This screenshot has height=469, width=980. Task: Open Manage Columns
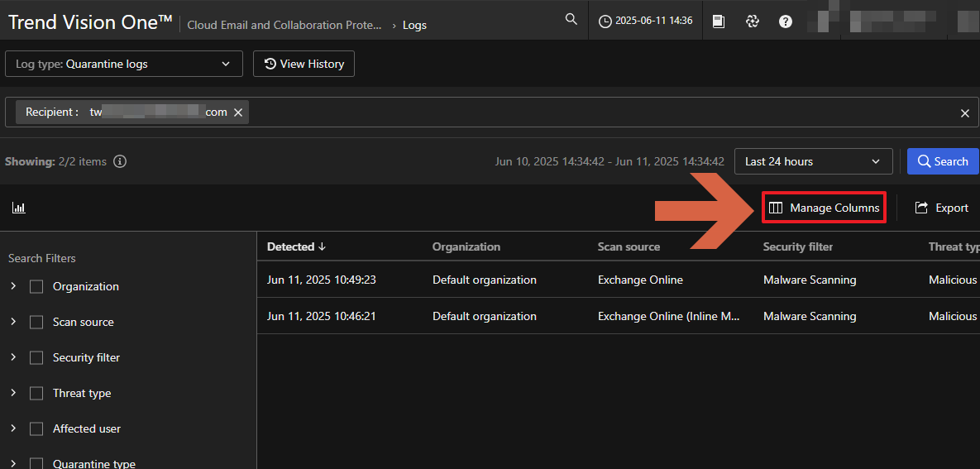825,208
